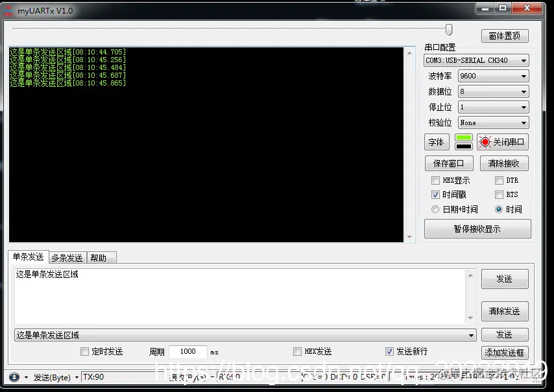Image resolution: width=554 pixels, height=392 pixels.
Task: Click the received line stamped 08:10:45.256
Action: (x=67, y=60)
